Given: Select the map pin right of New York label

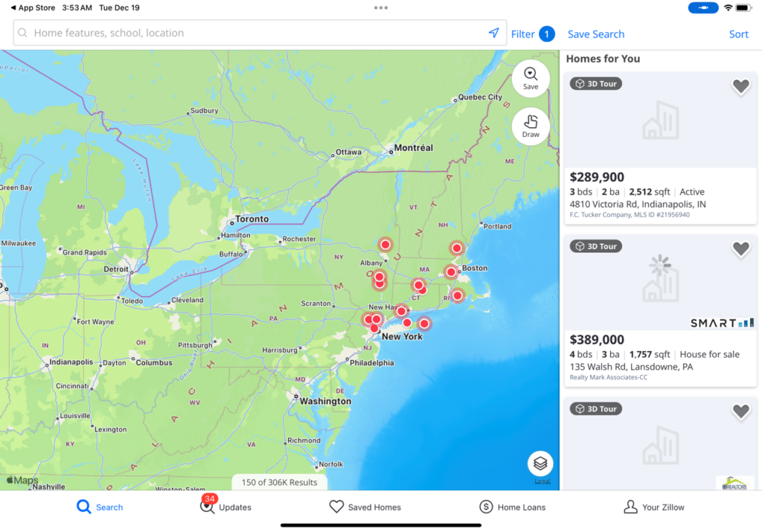Looking at the screenshot, I should tap(424, 324).
